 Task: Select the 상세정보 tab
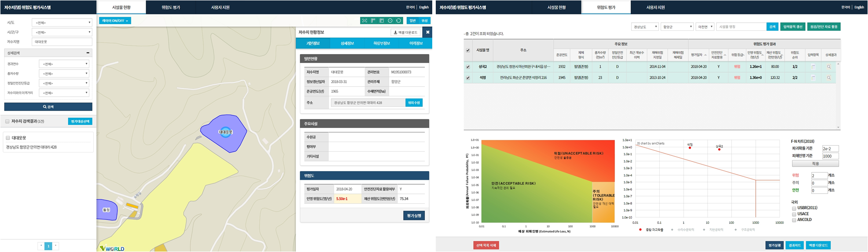coord(347,43)
